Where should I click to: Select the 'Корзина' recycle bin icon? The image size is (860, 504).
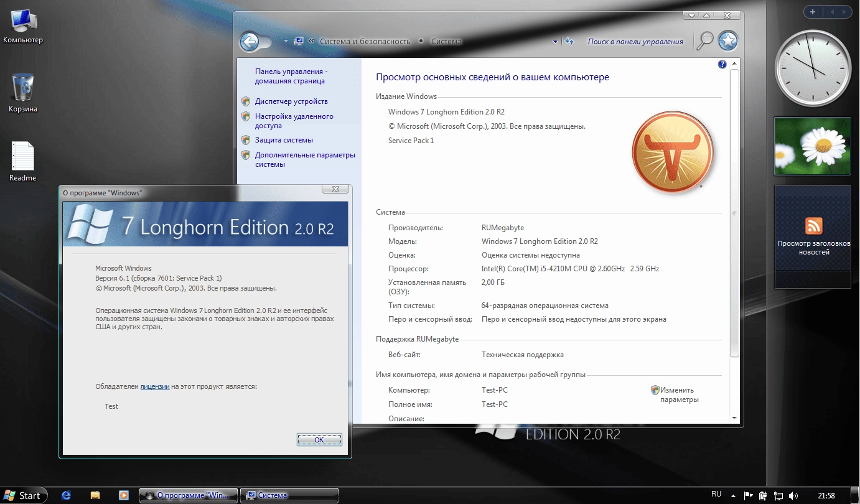(22, 93)
